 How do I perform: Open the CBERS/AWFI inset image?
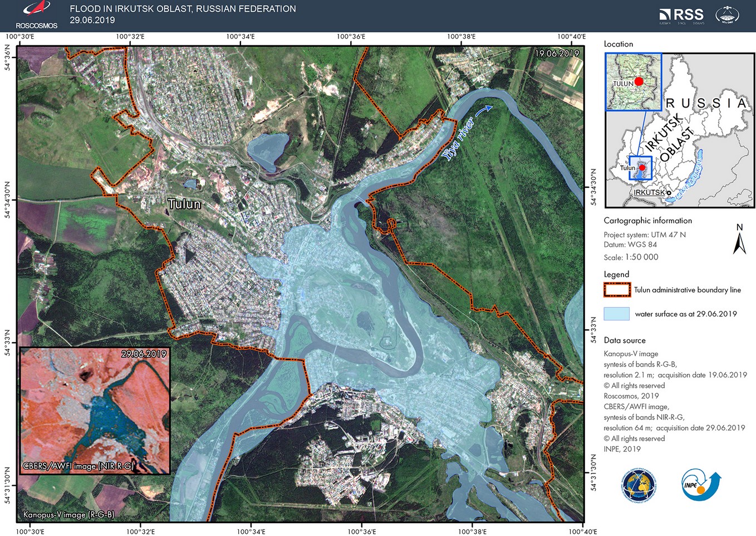(95, 410)
